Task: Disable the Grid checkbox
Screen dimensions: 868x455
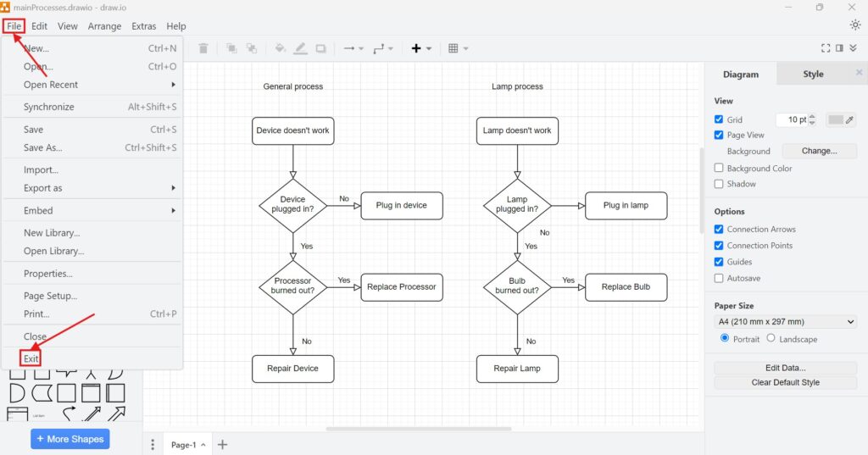Action: click(x=719, y=119)
